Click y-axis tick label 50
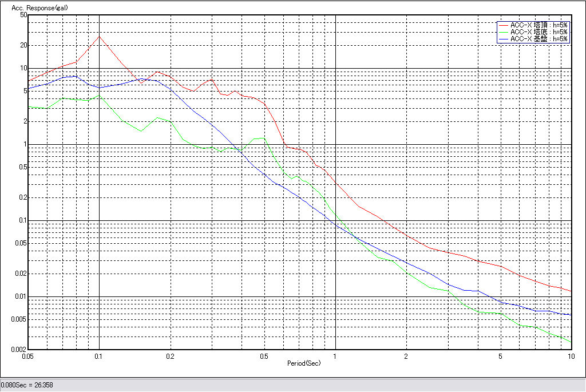The width and height of the screenshot is (586, 392). click(x=23, y=15)
